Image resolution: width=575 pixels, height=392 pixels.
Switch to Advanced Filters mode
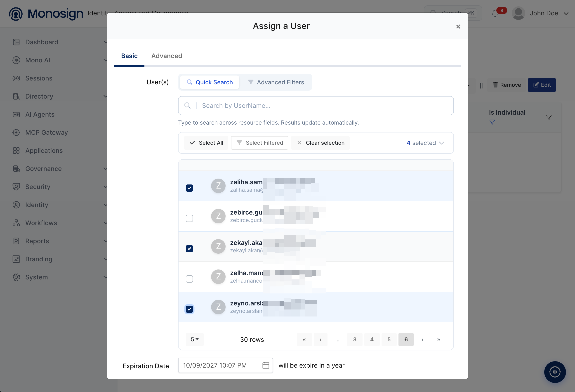(x=276, y=82)
